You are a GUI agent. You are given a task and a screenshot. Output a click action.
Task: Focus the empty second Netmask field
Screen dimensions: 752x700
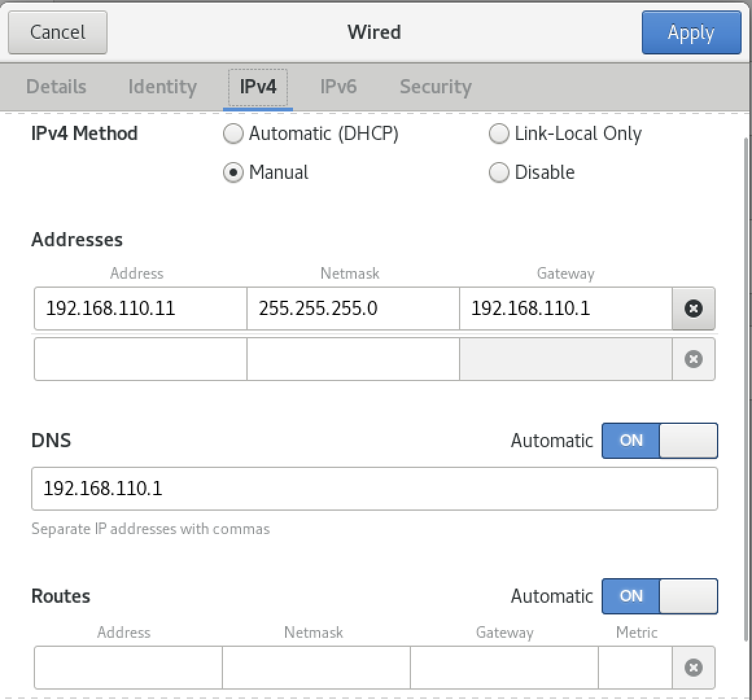[353, 359]
